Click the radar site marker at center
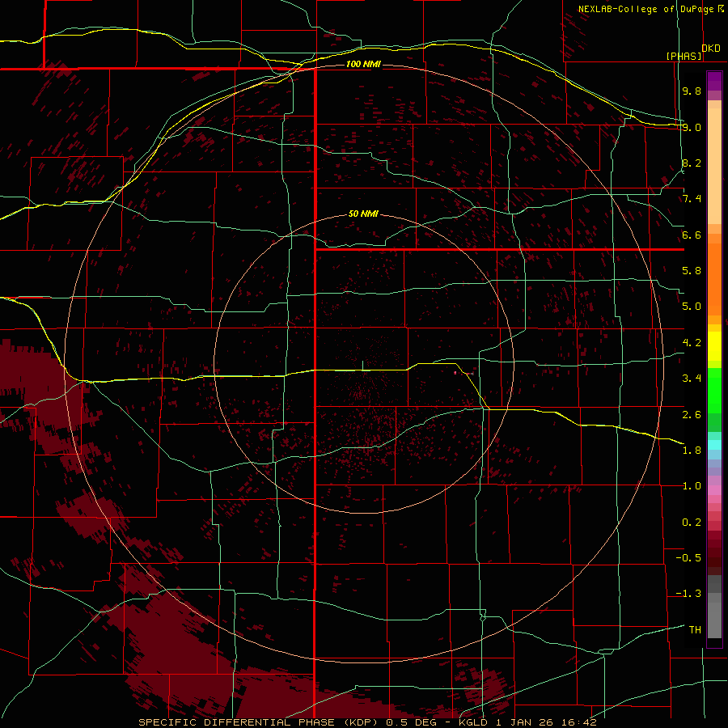Viewport: 728px width, 728px height. (x=362, y=366)
